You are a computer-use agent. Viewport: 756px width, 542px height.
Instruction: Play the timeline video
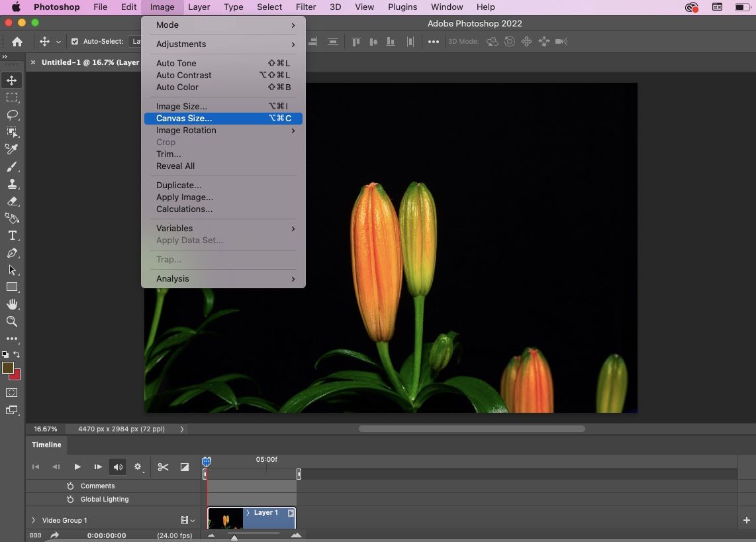(77, 467)
